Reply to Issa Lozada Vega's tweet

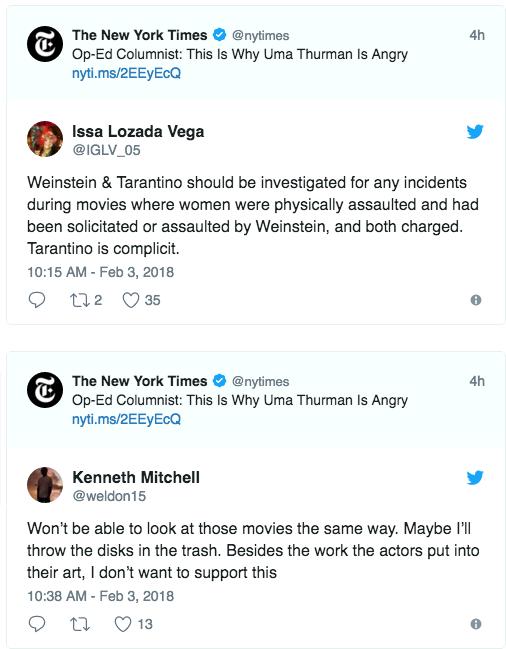(x=37, y=300)
